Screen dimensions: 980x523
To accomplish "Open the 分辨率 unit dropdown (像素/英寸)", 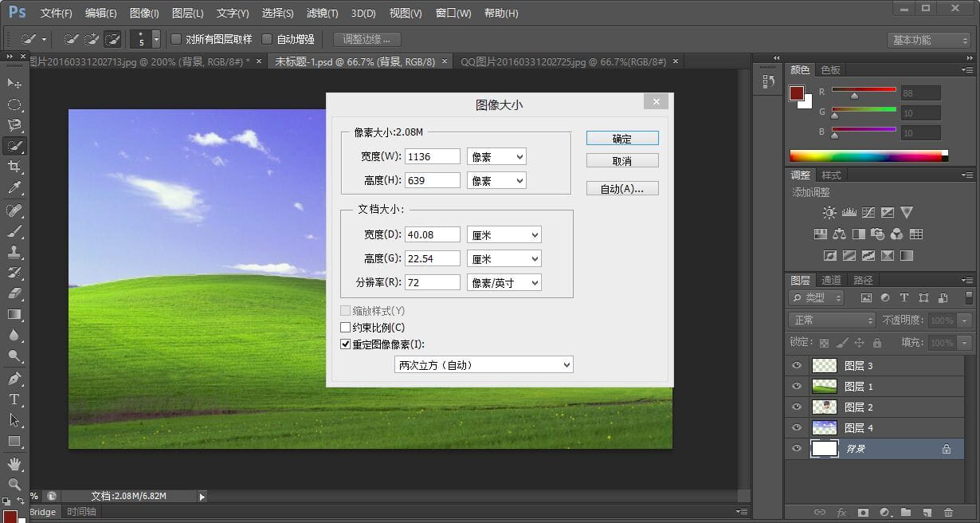I will (x=504, y=282).
